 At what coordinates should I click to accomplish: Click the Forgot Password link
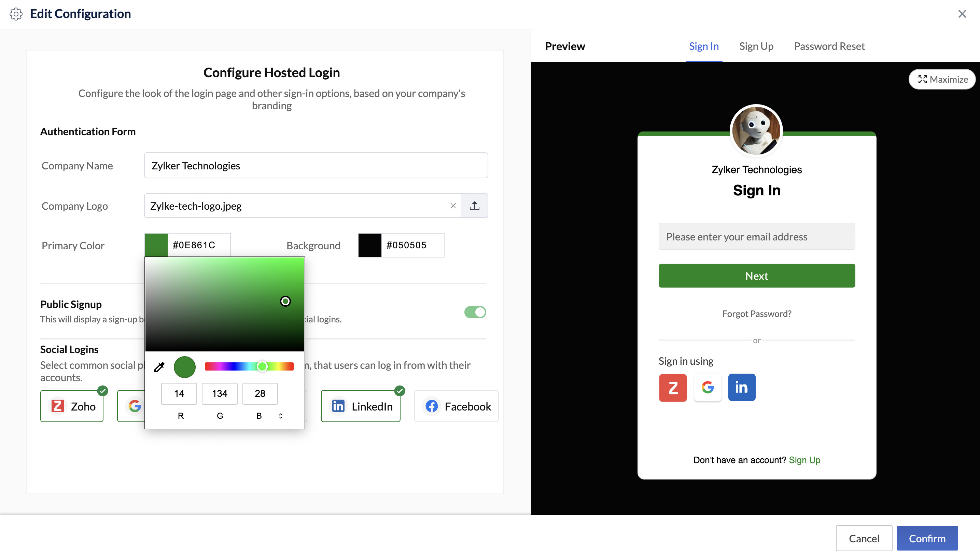click(x=757, y=313)
